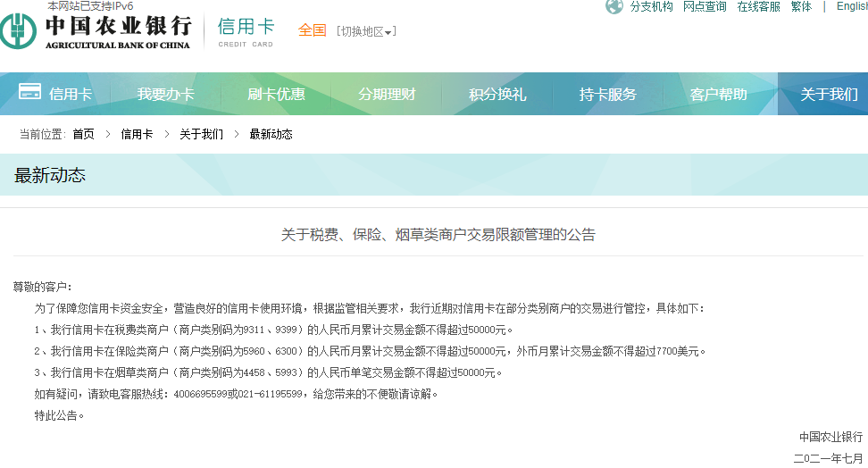
Task: Click the 尊敬的客户 greeting line
Action: 43,287
